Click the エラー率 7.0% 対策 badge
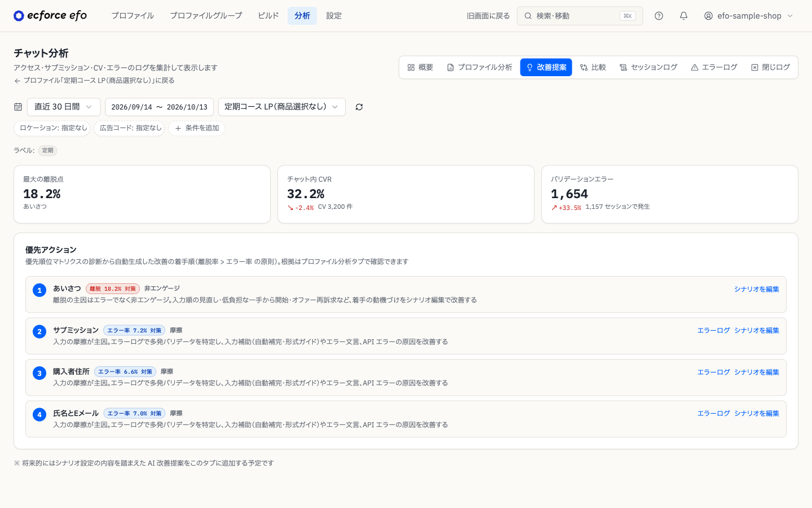 134,413
